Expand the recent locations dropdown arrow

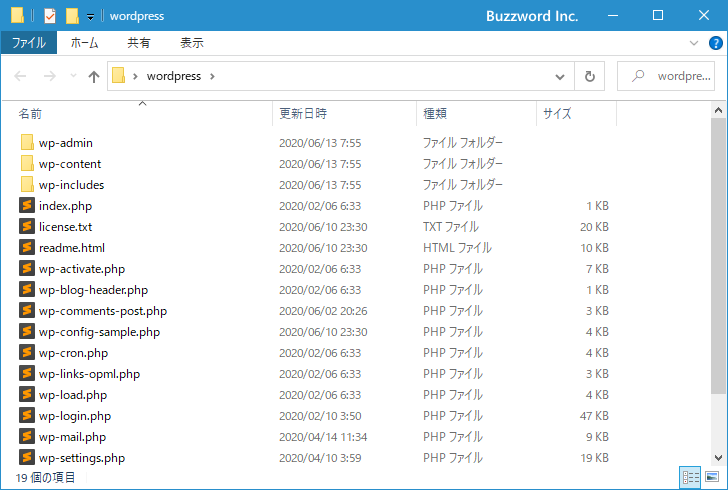tap(73, 75)
